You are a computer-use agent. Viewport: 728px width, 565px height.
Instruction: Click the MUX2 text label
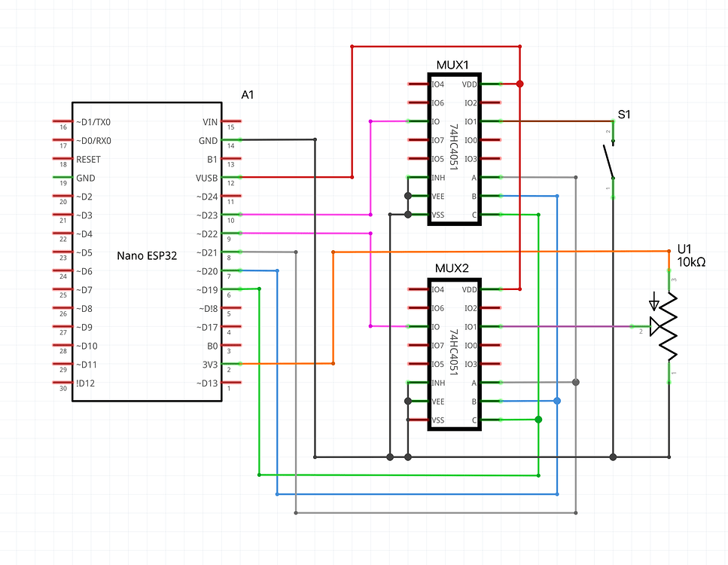click(x=452, y=266)
